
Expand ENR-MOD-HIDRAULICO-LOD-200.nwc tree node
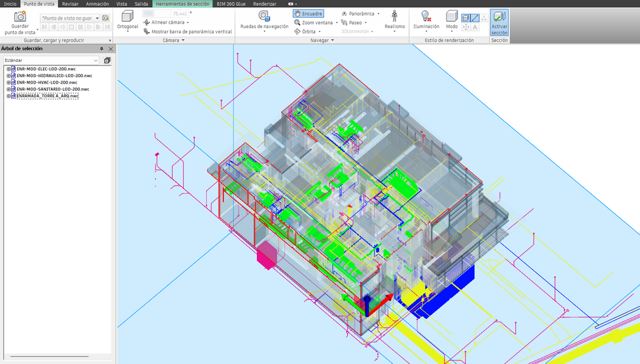8,76
